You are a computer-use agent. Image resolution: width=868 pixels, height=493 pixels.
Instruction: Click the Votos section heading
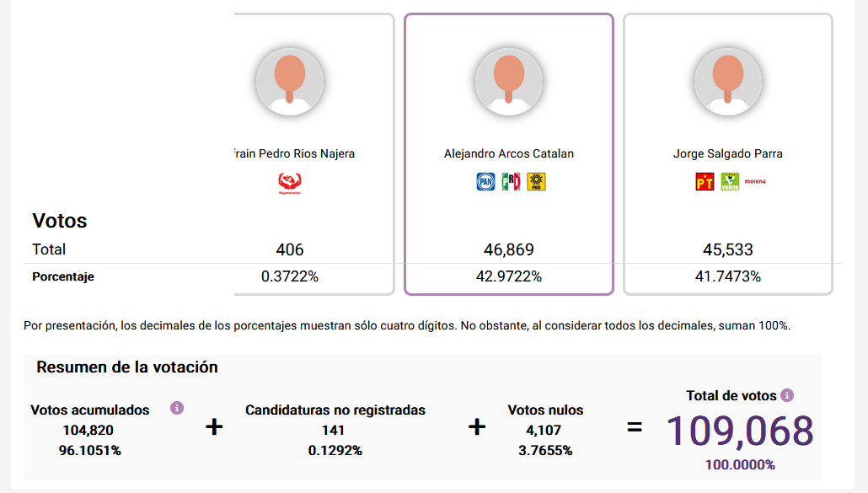[x=57, y=221]
